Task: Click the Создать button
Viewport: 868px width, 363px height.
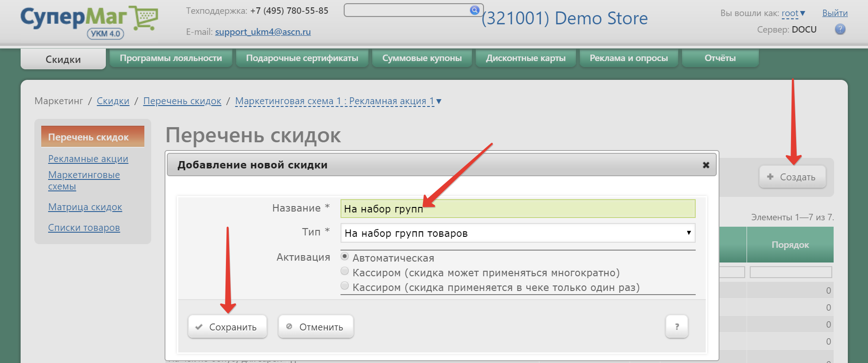Action: (x=792, y=177)
